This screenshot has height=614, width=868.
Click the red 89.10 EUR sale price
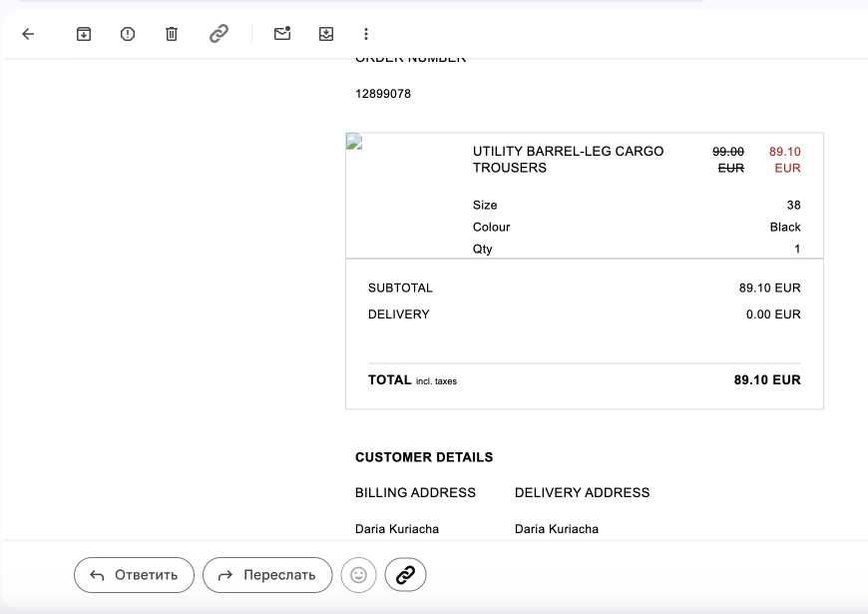coord(785,160)
